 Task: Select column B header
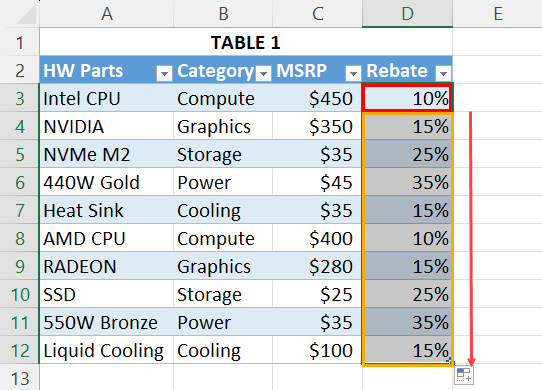tap(223, 14)
